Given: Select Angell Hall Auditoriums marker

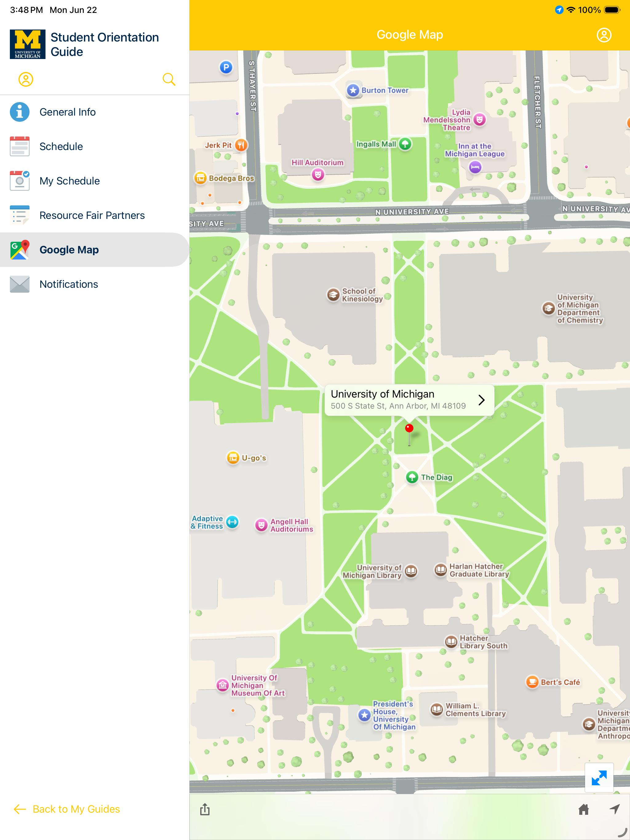Looking at the screenshot, I should [x=261, y=525].
